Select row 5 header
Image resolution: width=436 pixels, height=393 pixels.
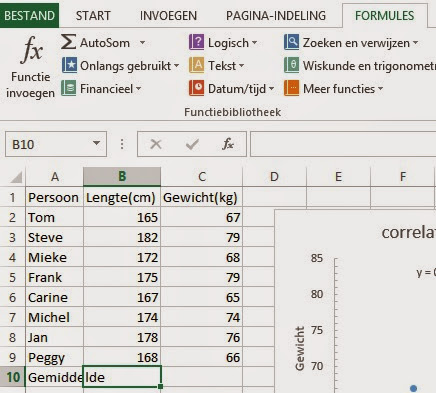click(12, 277)
